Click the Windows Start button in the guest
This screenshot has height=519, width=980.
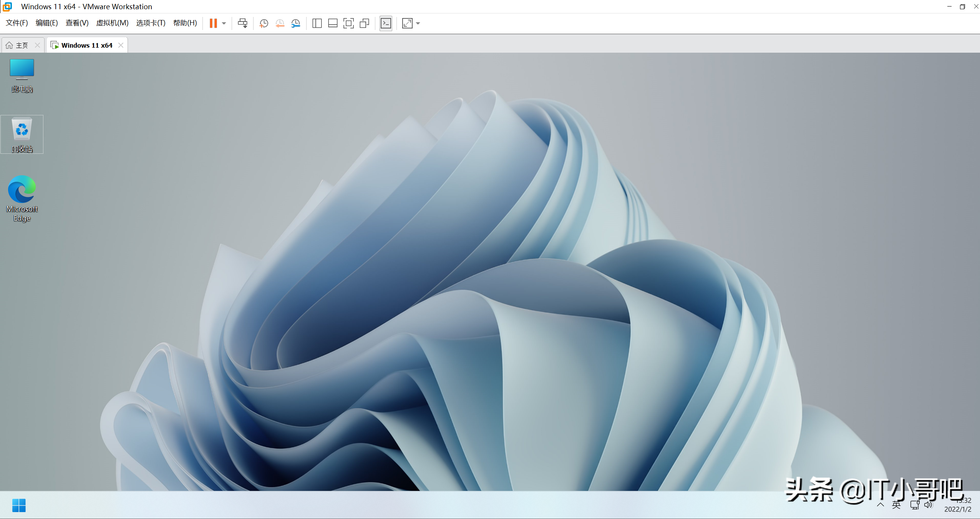tap(19, 505)
